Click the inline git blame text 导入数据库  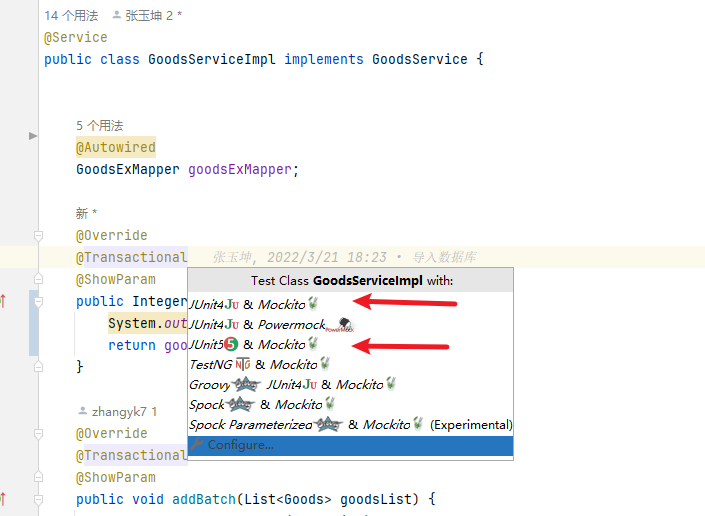(x=444, y=257)
